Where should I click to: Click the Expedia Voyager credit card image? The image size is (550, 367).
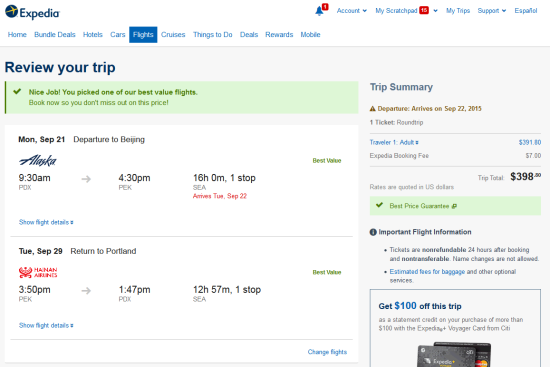point(454,354)
